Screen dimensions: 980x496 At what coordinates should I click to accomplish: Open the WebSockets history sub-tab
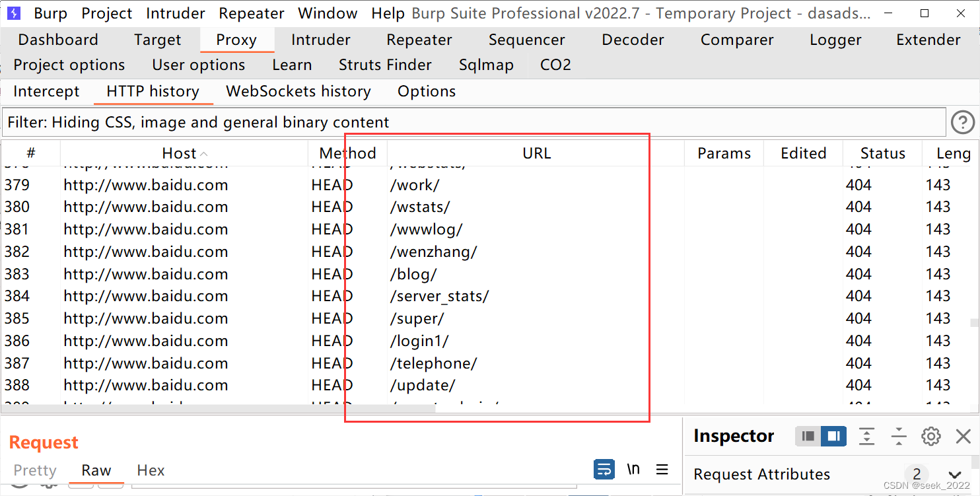point(298,91)
